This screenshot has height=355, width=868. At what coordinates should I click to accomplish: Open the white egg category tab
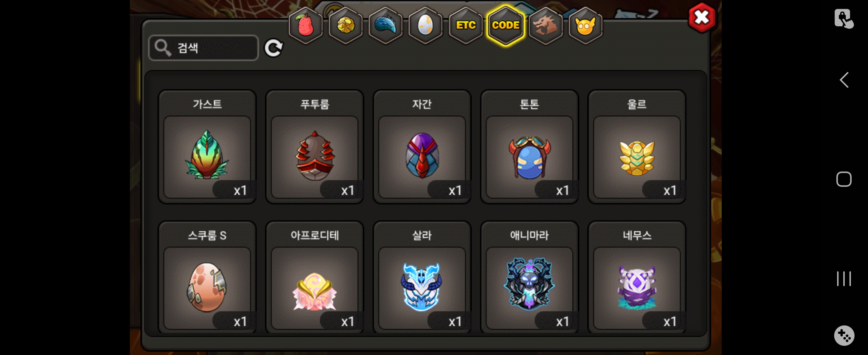[x=425, y=25]
